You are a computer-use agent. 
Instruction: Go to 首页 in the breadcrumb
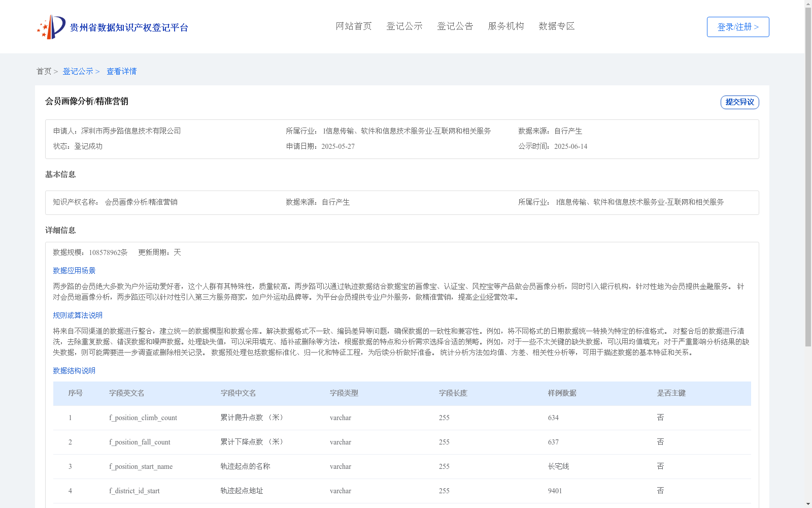pyautogui.click(x=44, y=71)
